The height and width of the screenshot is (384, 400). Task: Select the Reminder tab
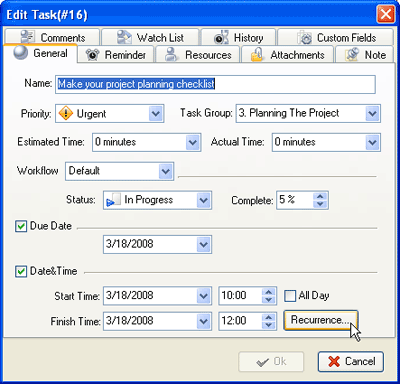115,54
